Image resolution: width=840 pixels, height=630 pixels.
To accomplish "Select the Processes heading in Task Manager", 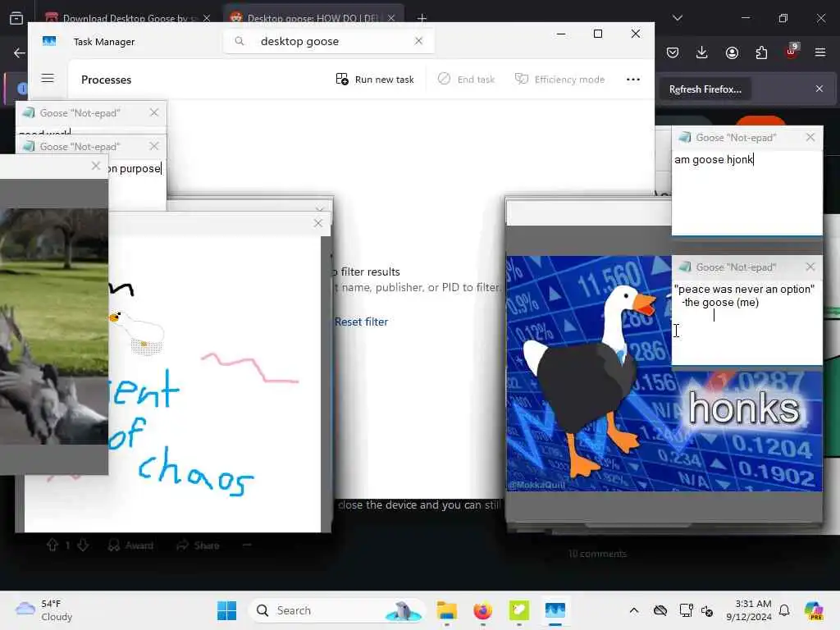I will (106, 80).
